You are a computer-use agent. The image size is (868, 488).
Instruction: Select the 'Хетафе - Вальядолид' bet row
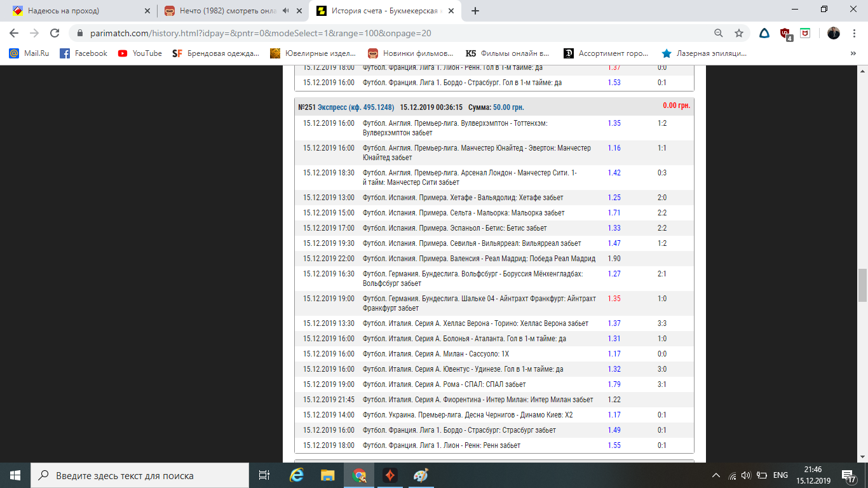point(494,198)
